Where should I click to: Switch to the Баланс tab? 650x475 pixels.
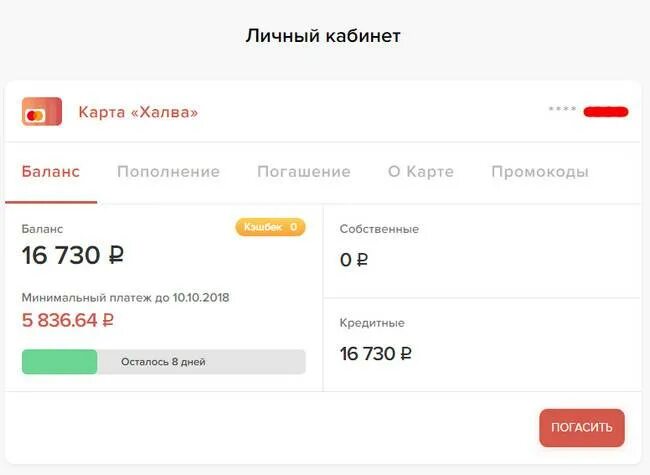[x=51, y=171]
